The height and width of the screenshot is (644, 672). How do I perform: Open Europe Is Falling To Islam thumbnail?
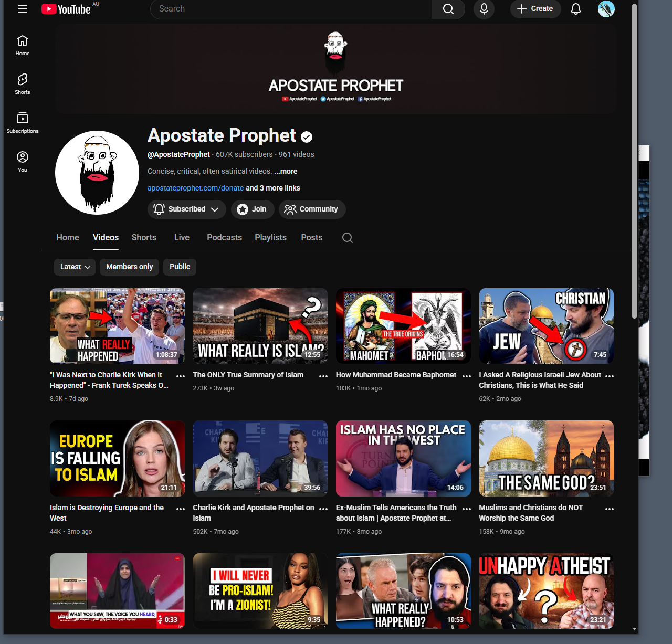117,458
